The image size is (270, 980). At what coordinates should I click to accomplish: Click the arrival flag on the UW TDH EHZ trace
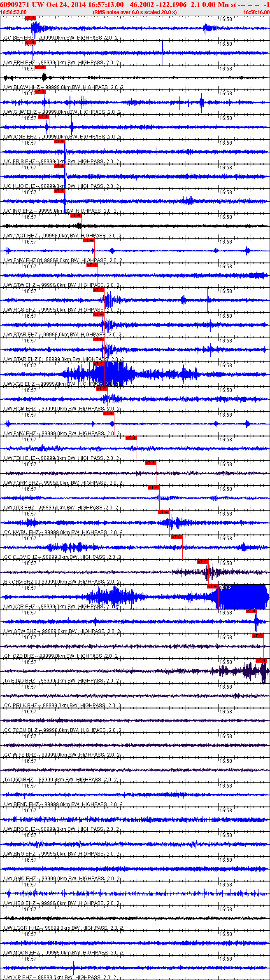pyautogui.click(x=131, y=438)
